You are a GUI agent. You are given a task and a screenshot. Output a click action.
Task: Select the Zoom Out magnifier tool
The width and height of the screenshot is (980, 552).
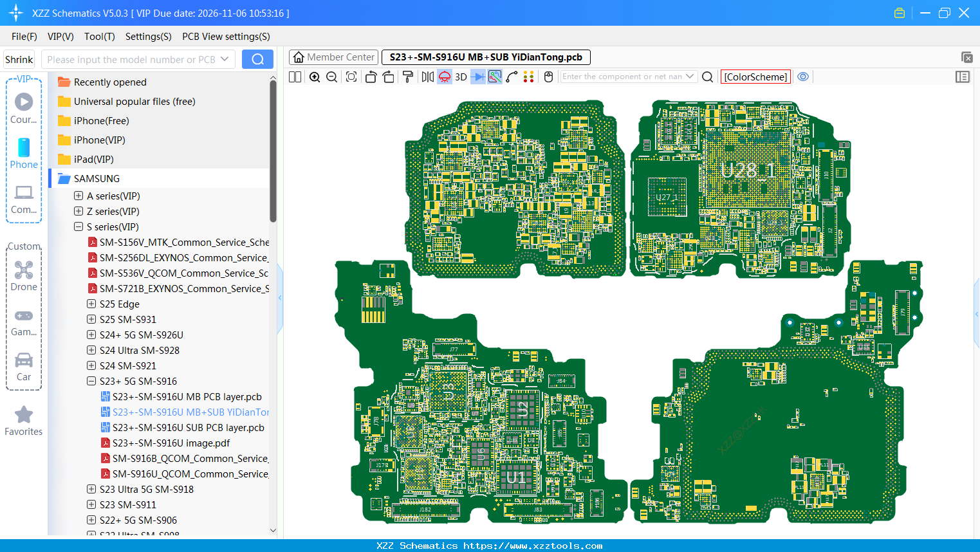click(x=331, y=77)
